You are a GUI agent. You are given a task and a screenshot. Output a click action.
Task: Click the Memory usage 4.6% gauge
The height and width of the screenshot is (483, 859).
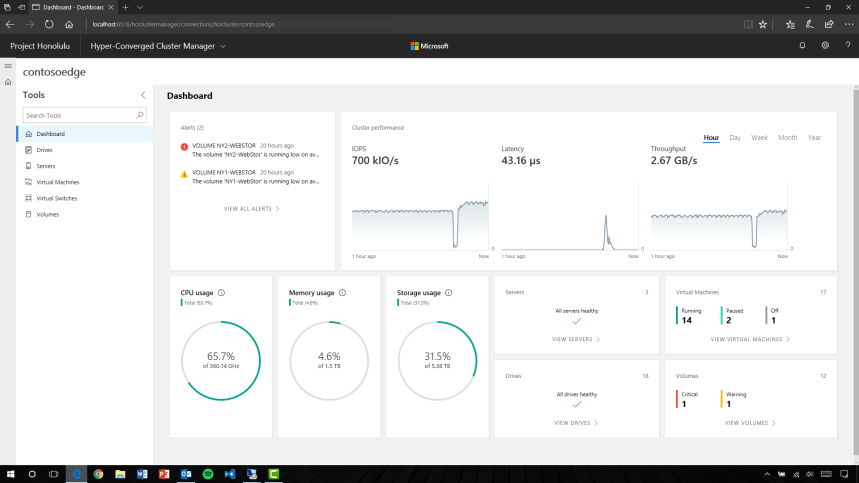tap(329, 361)
